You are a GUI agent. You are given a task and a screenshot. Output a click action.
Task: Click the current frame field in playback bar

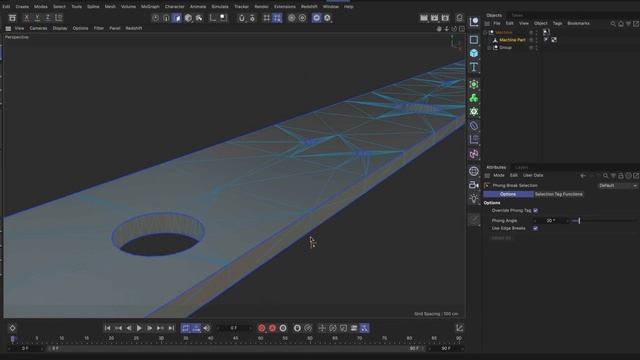pyautogui.click(x=233, y=328)
